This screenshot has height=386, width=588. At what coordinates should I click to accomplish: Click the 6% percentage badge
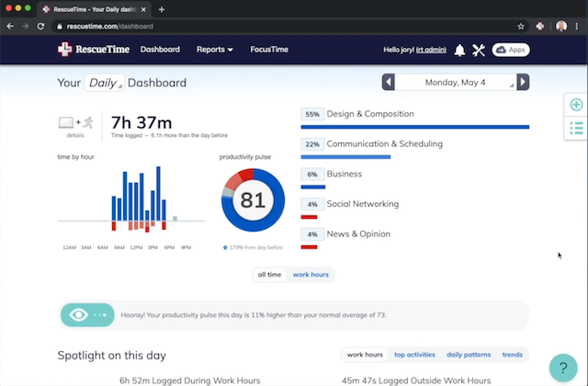pyautogui.click(x=312, y=175)
